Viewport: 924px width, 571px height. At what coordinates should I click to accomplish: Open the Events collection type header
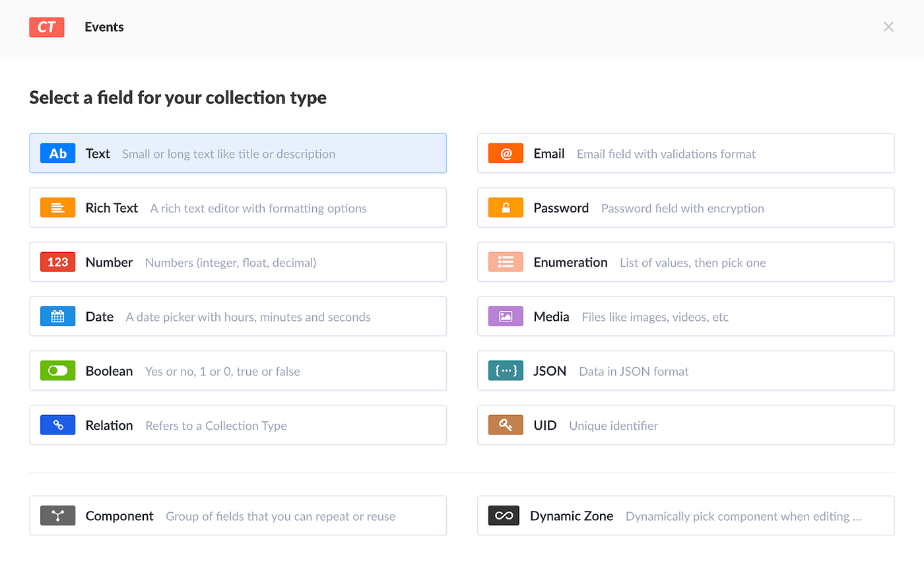click(104, 27)
